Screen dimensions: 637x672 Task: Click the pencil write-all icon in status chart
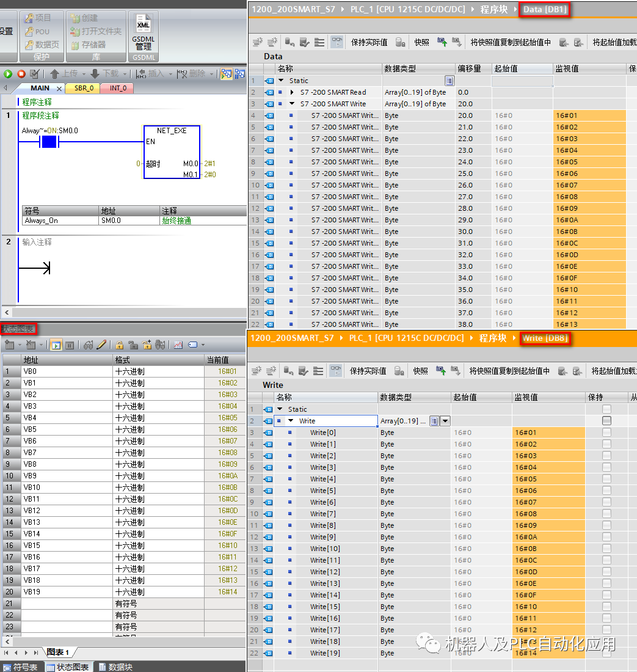(101, 345)
